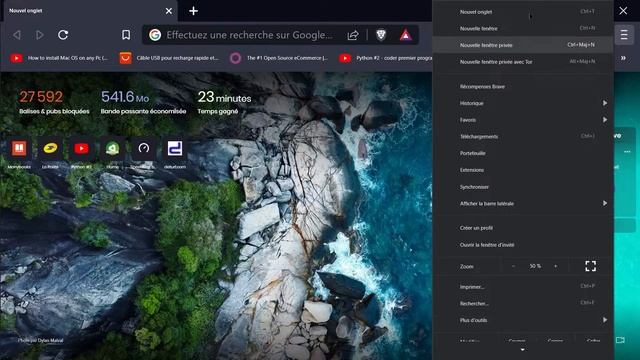The height and width of the screenshot is (360, 640).
Task: Select the Nouvel onglet tab
Action: pyautogui.click(x=90, y=11)
